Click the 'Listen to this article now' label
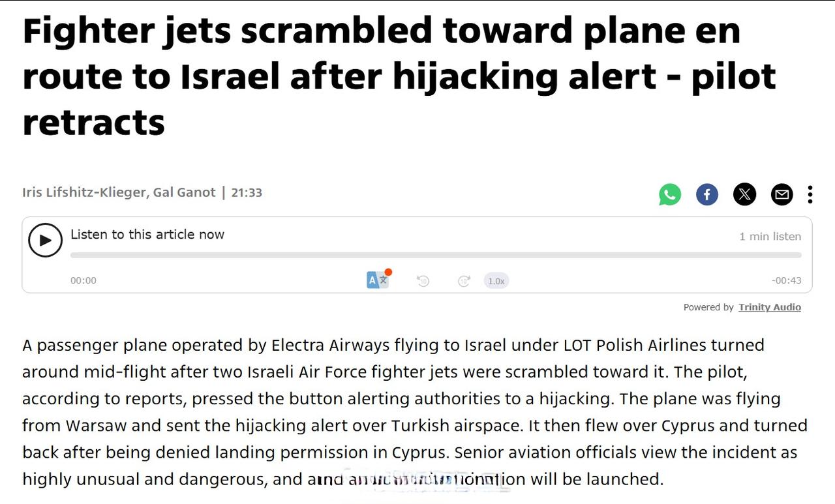Viewport: 835px width, 504px height. (x=147, y=235)
